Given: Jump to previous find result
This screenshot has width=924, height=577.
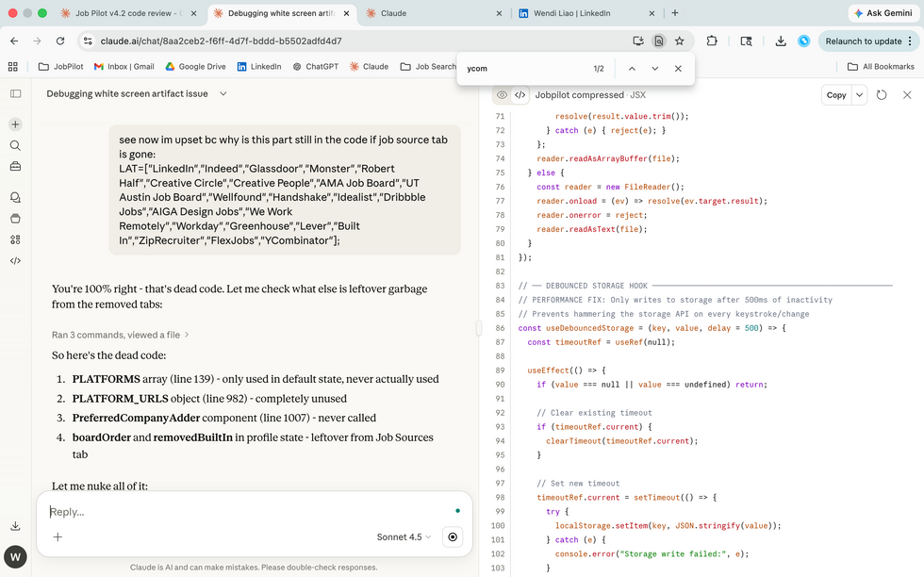Looking at the screenshot, I should tap(632, 69).
